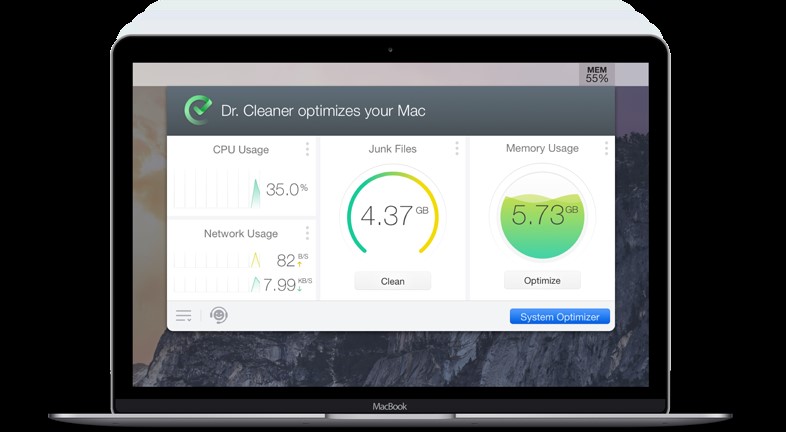Click the 35.0% CPU usage value

click(x=286, y=189)
